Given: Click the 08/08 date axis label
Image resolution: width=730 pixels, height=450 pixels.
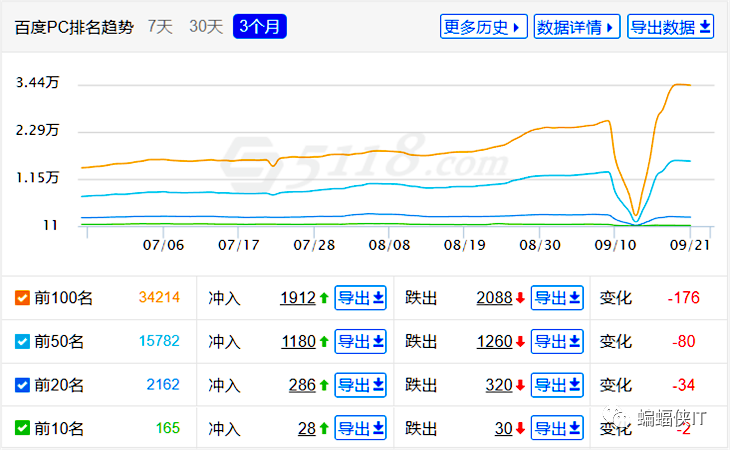Looking at the screenshot, I should coord(389,245).
